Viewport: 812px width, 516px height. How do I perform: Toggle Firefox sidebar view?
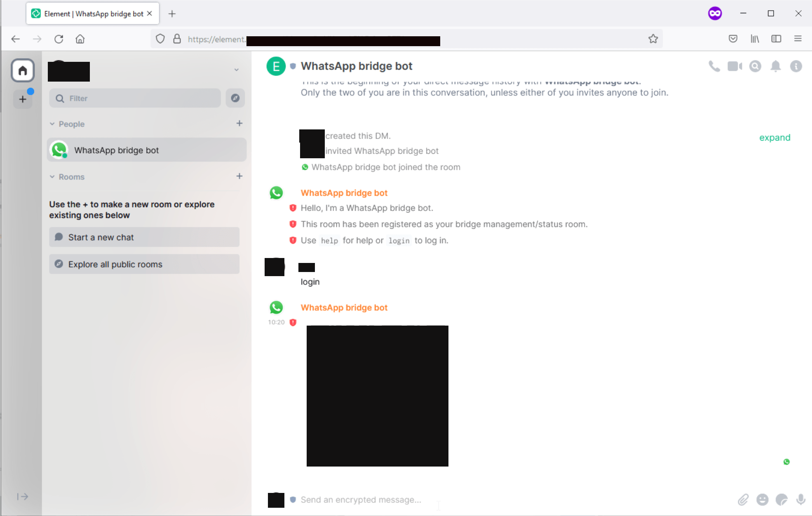tap(776, 39)
